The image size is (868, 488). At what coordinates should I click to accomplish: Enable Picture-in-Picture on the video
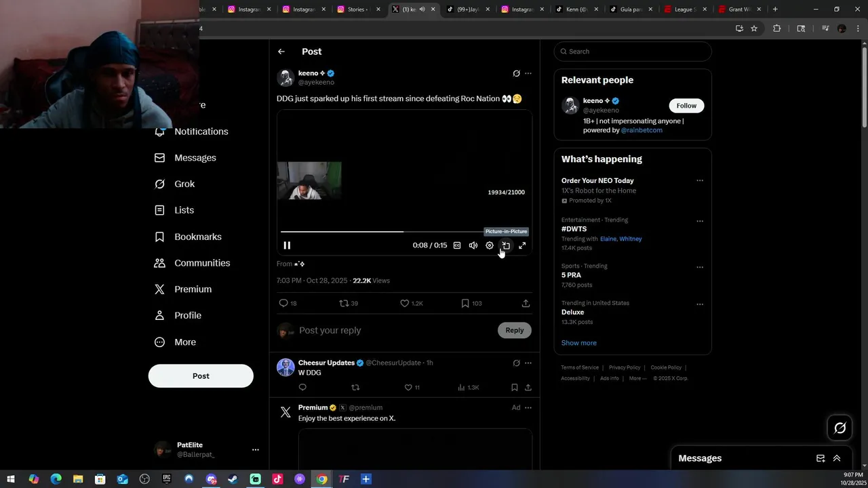(506, 245)
